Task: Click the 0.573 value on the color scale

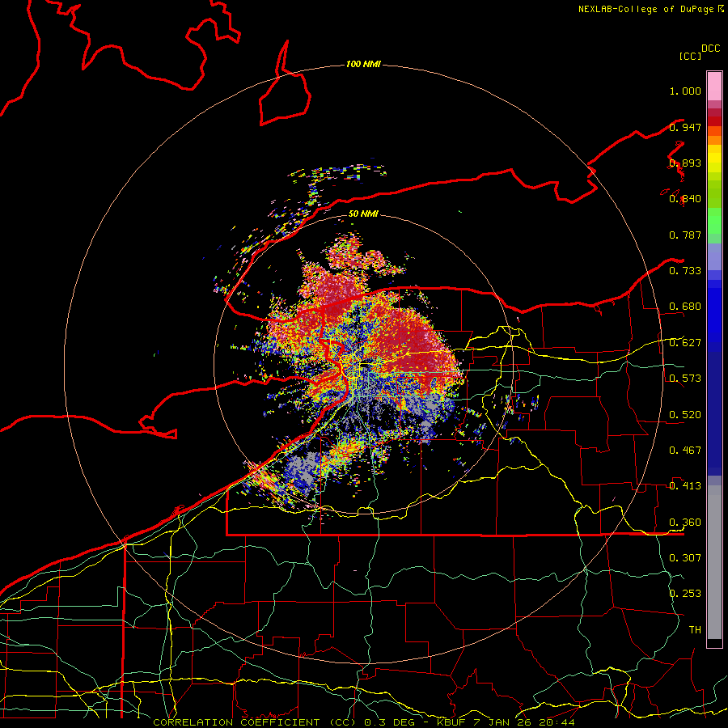Action: pos(685,379)
